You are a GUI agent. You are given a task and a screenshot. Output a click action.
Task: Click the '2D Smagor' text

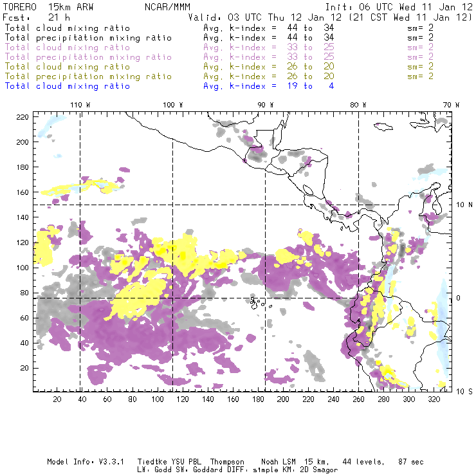coord(319,470)
